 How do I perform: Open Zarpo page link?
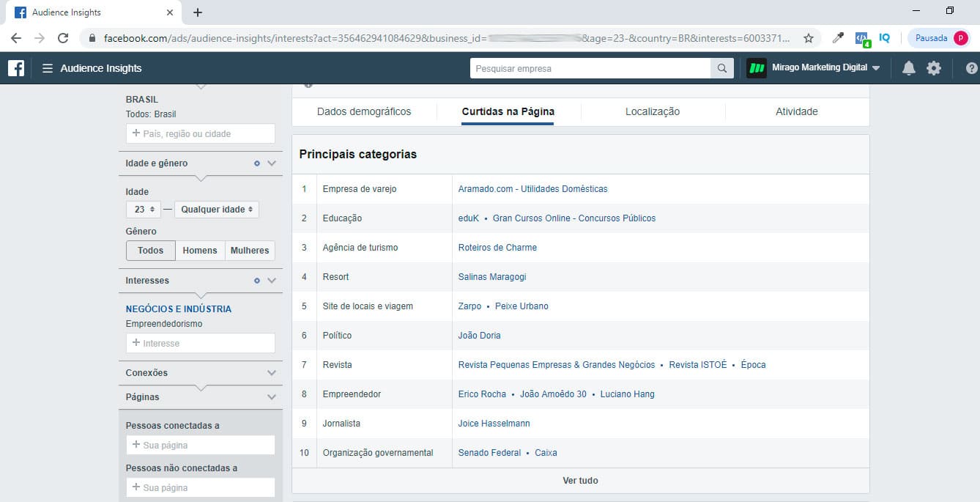[x=469, y=306]
